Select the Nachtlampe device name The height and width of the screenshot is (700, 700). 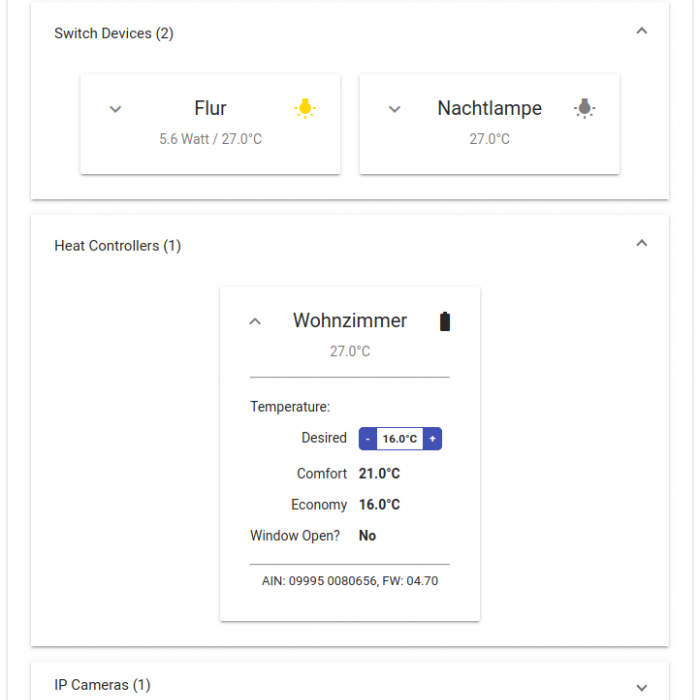pos(489,108)
